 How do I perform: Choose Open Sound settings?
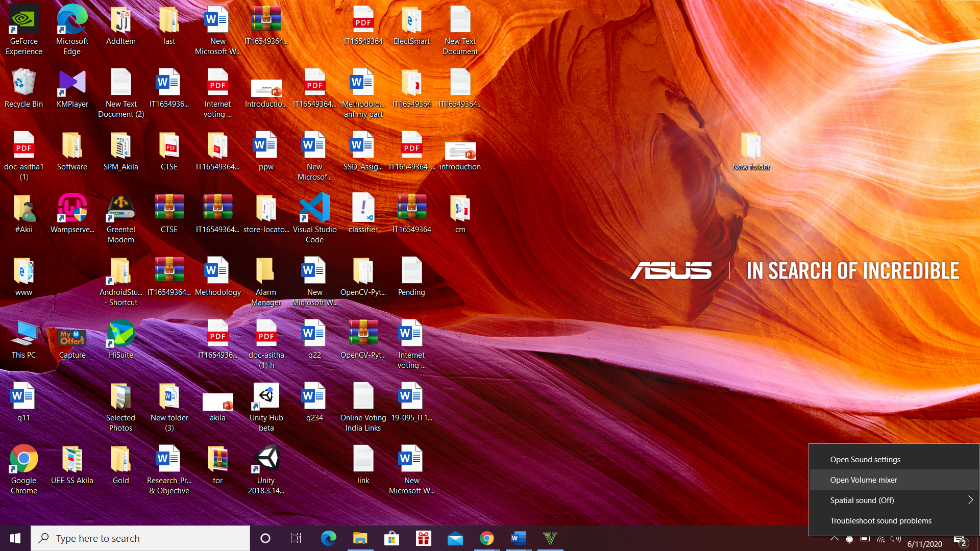tap(865, 459)
